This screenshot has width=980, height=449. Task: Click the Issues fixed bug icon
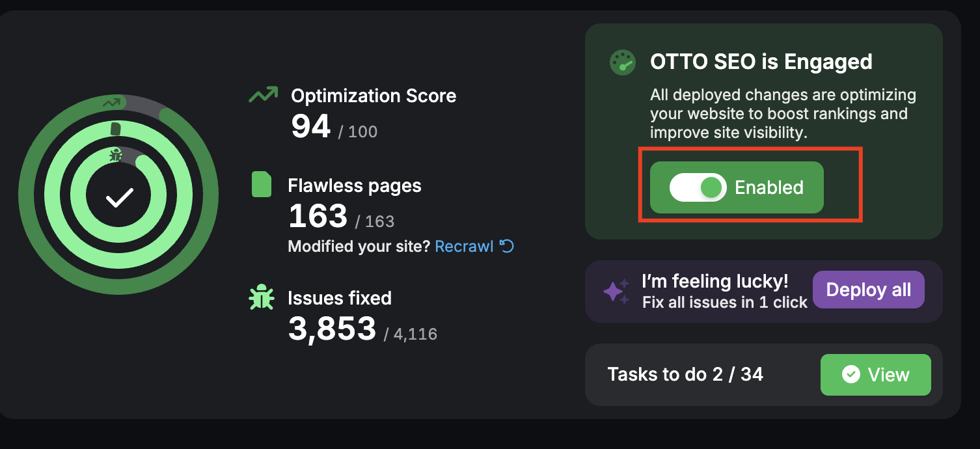pos(261,297)
